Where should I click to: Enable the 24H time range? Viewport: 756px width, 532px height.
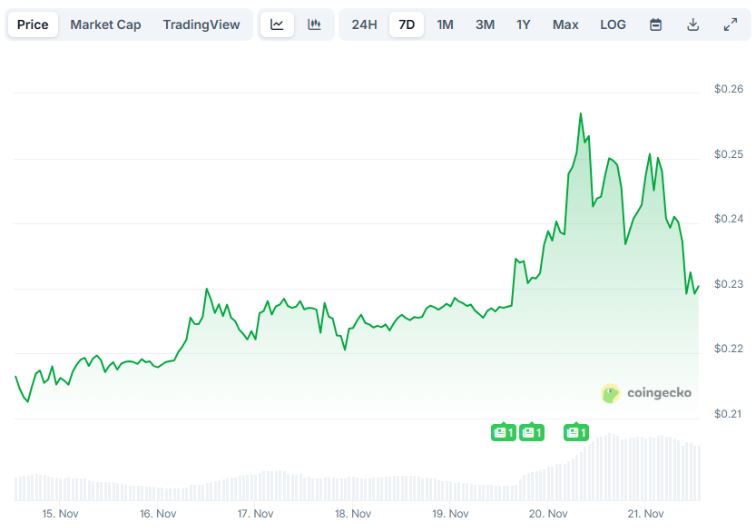(x=364, y=25)
